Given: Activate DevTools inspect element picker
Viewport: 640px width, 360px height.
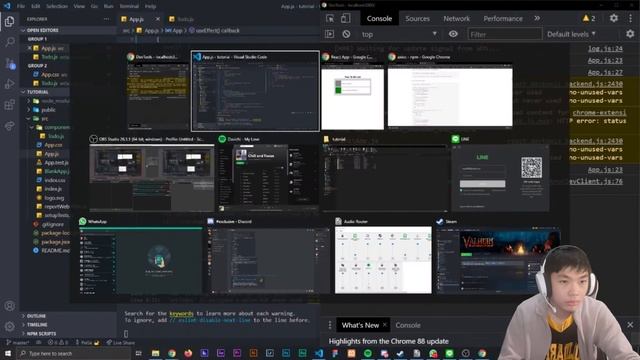Looking at the screenshot, I should pyautogui.click(x=330, y=18).
